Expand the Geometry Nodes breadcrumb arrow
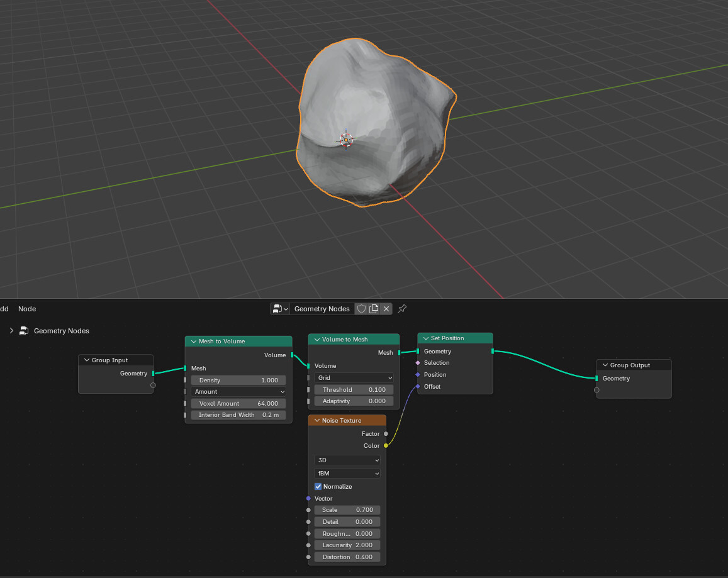Viewport: 728px width, 578px height. tap(11, 331)
